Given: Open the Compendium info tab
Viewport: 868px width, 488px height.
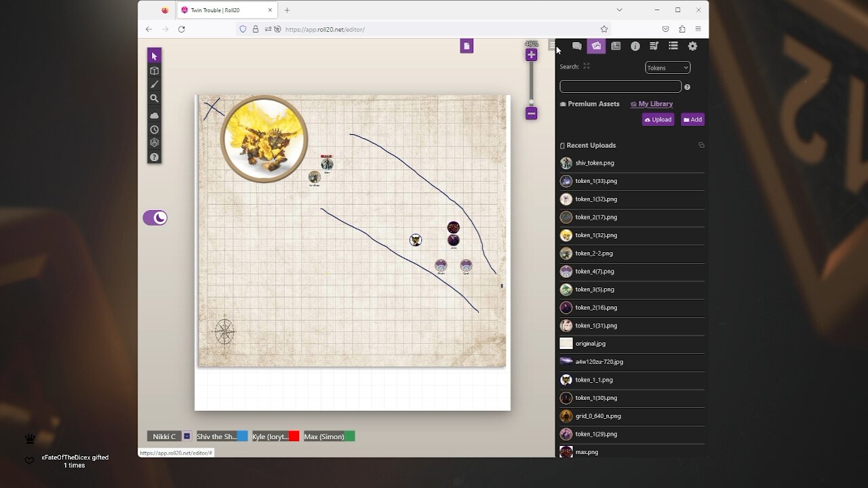Looking at the screenshot, I should [635, 46].
